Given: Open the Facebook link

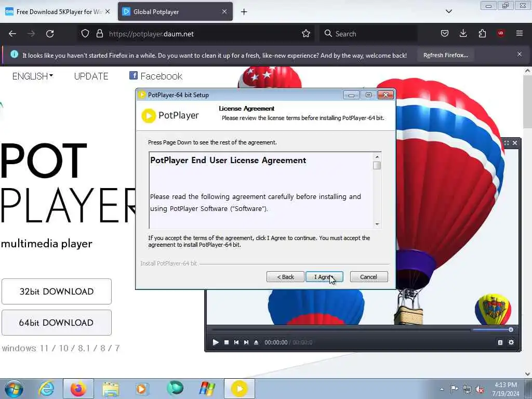Looking at the screenshot, I should point(156,76).
